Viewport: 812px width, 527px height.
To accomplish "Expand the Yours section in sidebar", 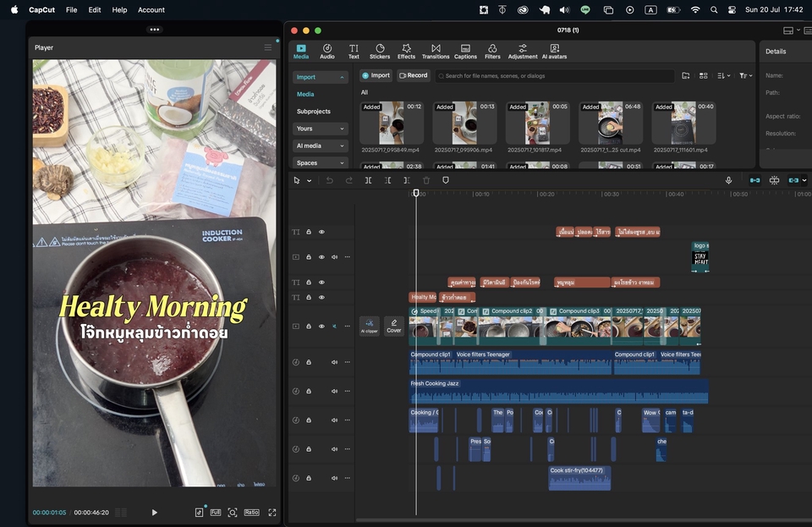I will click(321, 129).
